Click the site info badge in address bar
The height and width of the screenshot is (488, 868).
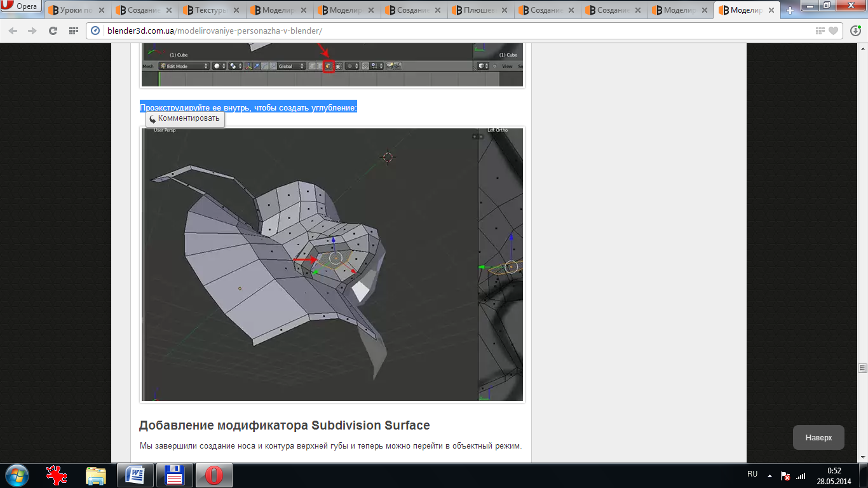point(96,30)
